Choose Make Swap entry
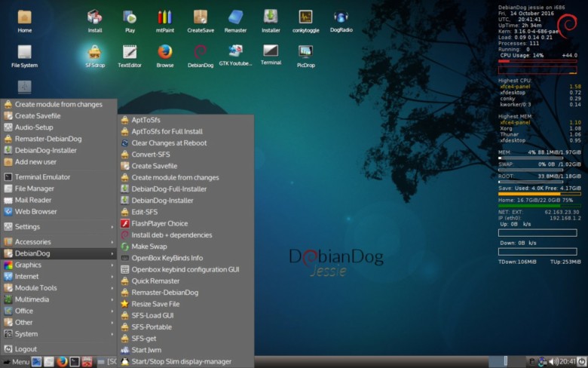This screenshot has height=368, width=588. [x=186, y=247]
